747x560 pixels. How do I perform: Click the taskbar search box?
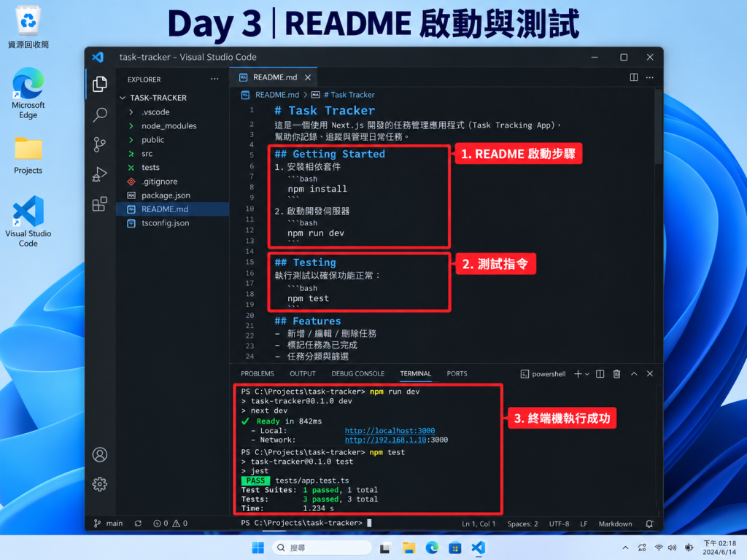(322, 548)
